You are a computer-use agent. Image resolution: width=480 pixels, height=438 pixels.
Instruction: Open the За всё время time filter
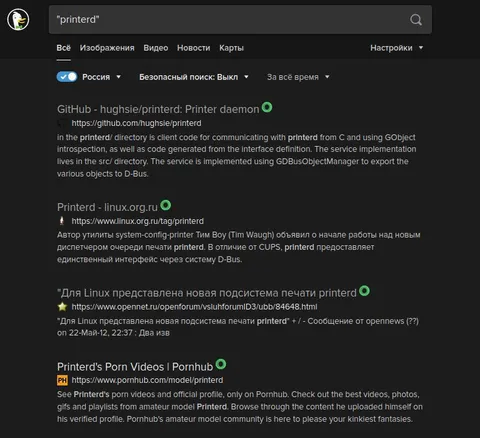click(298, 77)
